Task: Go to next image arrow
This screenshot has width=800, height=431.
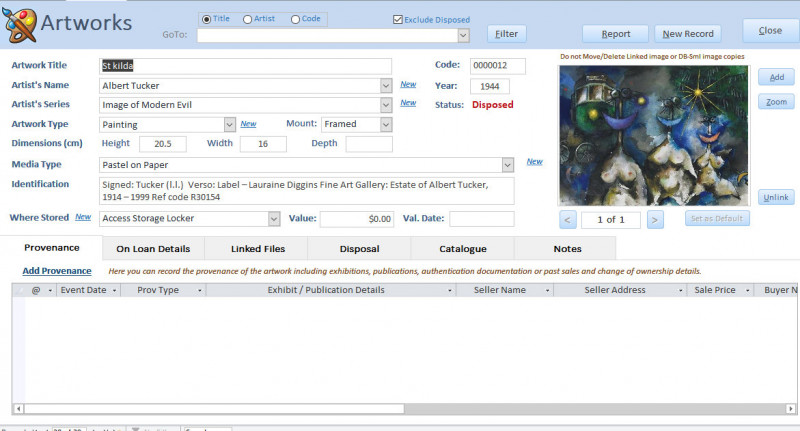Action: point(655,220)
